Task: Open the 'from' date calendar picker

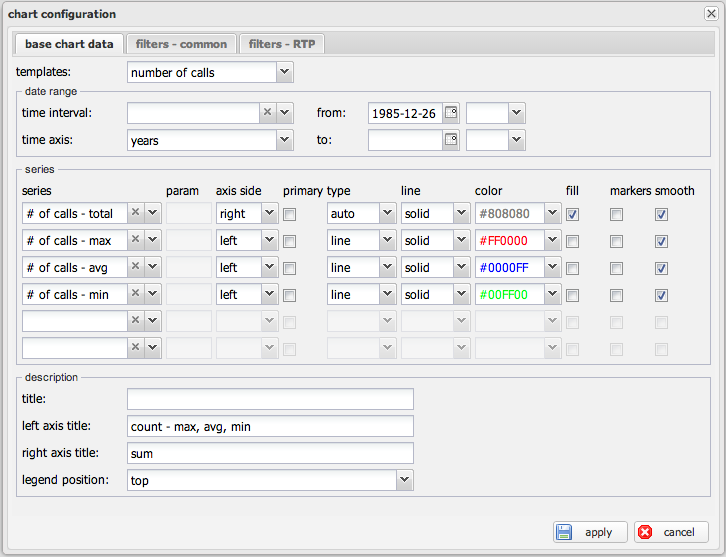Action: [x=451, y=113]
